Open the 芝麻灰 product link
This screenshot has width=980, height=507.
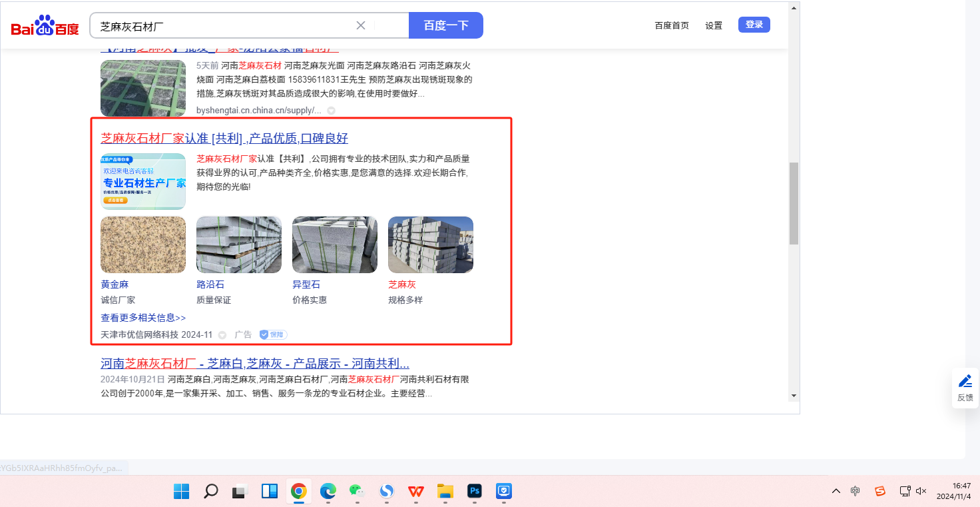[402, 284]
